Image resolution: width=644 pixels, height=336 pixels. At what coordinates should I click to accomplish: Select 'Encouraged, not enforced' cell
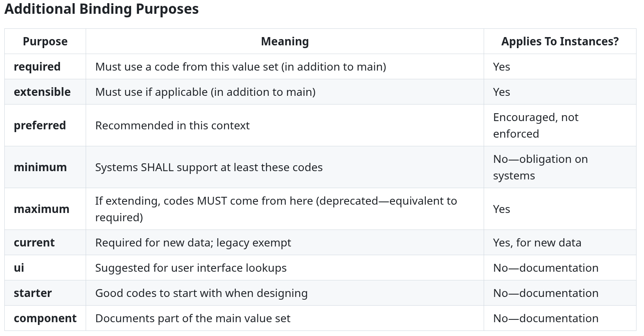560,125
